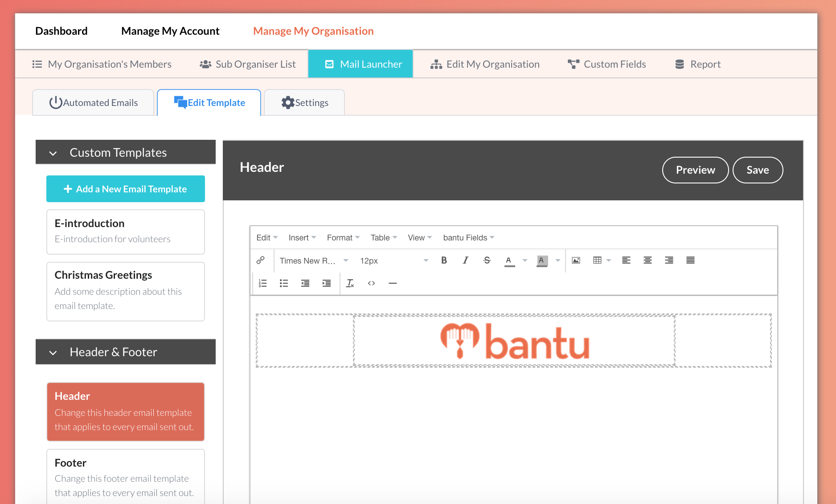Click the Preview button
Image resolution: width=836 pixels, height=504 pixels.
(x=695, y=170)
